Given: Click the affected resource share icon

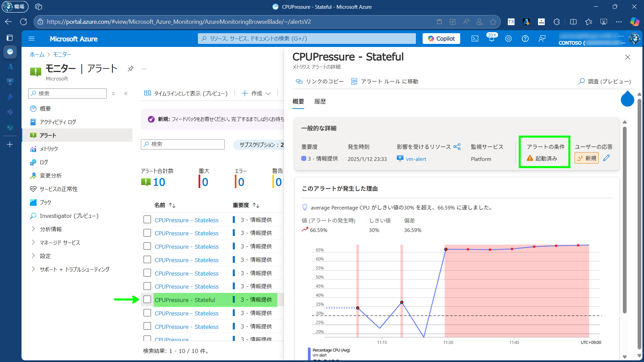Looking at the screenshot, I should click(457, 147).
